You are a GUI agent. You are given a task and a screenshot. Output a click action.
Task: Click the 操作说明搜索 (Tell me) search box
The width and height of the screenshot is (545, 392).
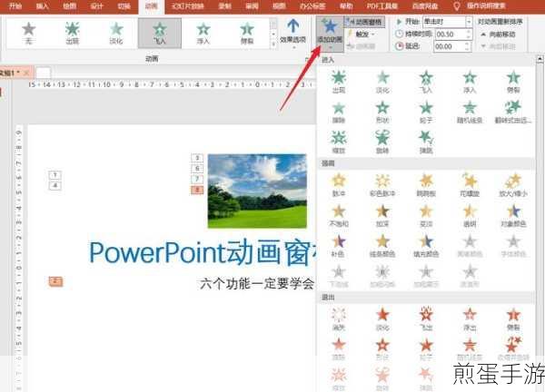(486, 5)
